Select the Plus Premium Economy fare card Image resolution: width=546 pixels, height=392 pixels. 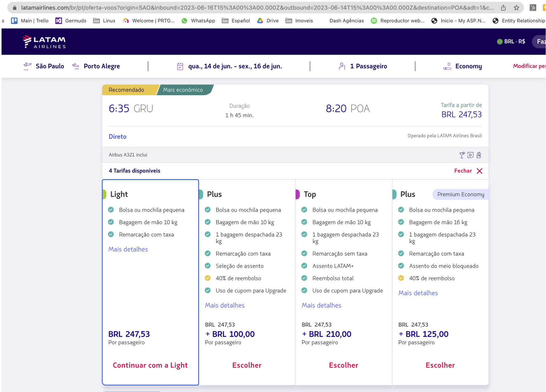tap(440, 282)
